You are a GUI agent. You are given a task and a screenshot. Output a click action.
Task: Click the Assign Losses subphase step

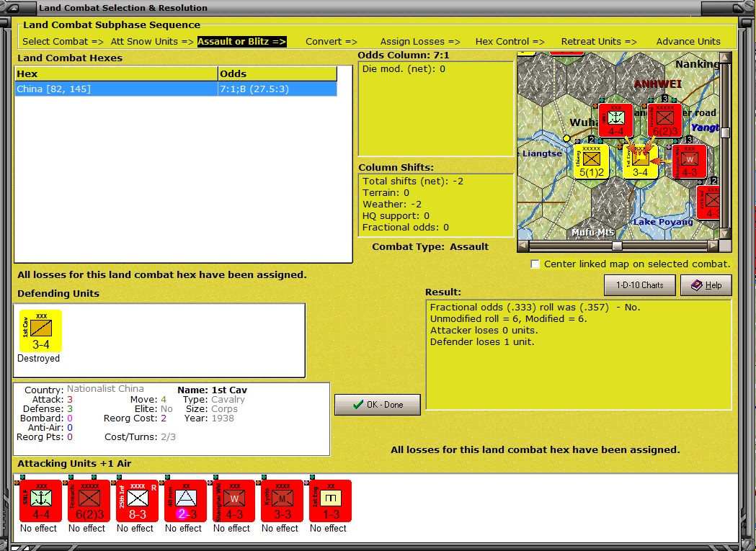click(x=420, y=42)
